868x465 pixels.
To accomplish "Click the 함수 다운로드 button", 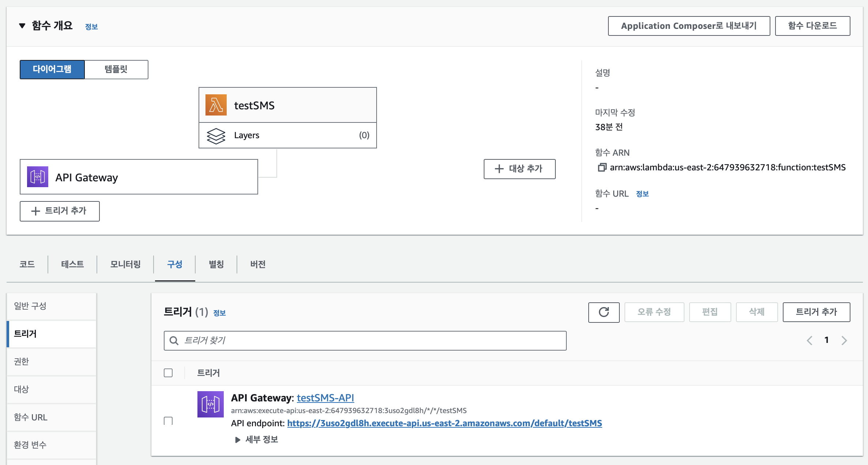I will [812, 26].
